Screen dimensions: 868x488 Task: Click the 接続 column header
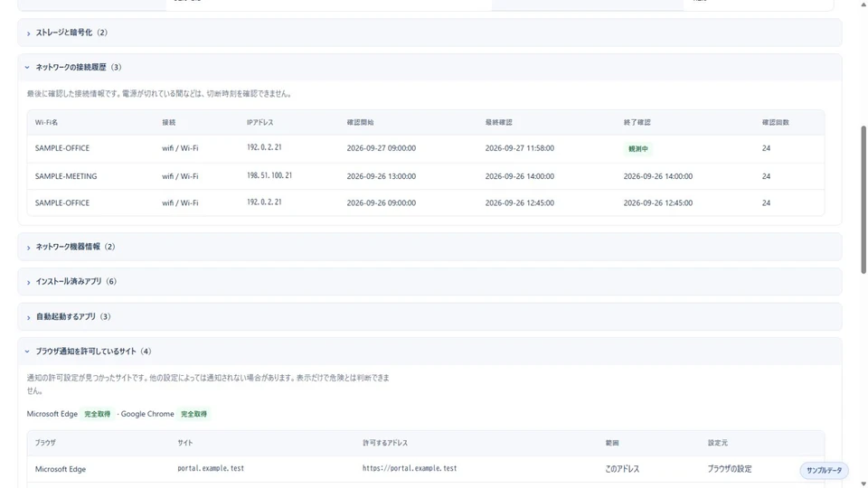[x=169, y=122]
